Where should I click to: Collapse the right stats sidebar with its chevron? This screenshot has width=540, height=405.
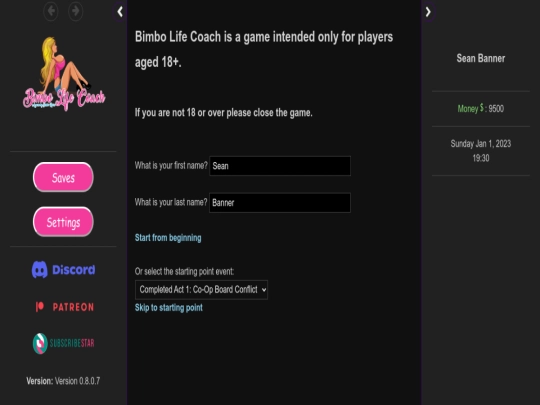(x=428, y=12)
